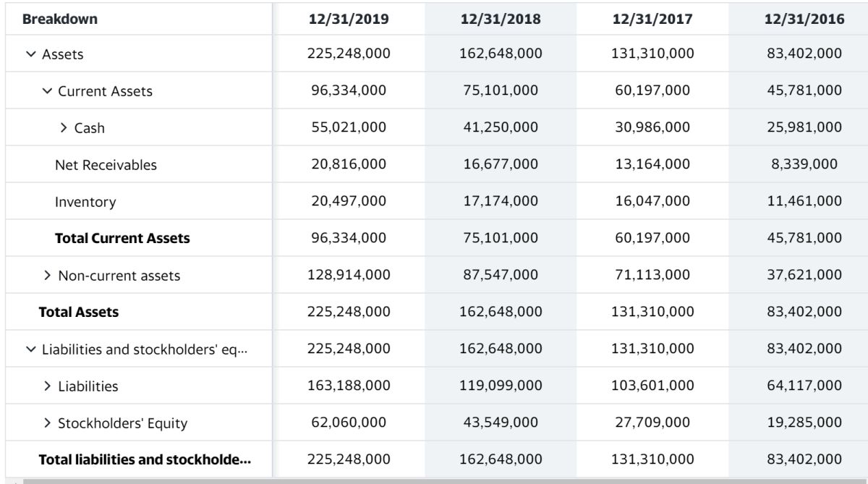Click the Total Assets row label
The image size is (868, 484).
(x=79, y=313)
